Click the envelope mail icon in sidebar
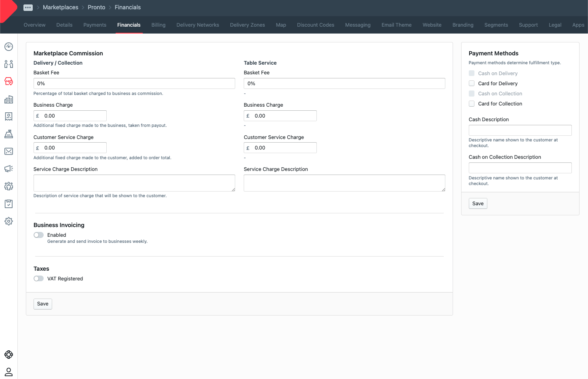 [8, 152]
